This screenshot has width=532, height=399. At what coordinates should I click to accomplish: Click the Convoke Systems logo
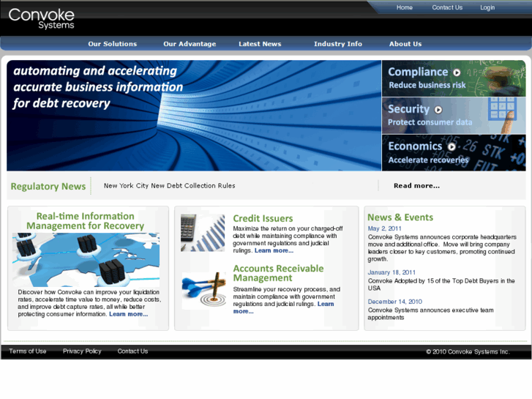coord(42,19)
